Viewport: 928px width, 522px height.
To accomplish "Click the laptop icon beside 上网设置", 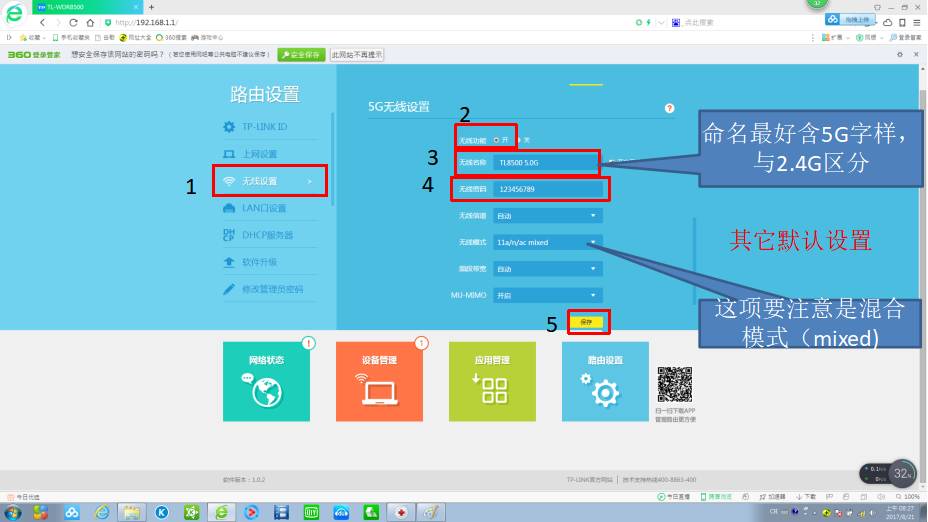I will tap(229, 154).
